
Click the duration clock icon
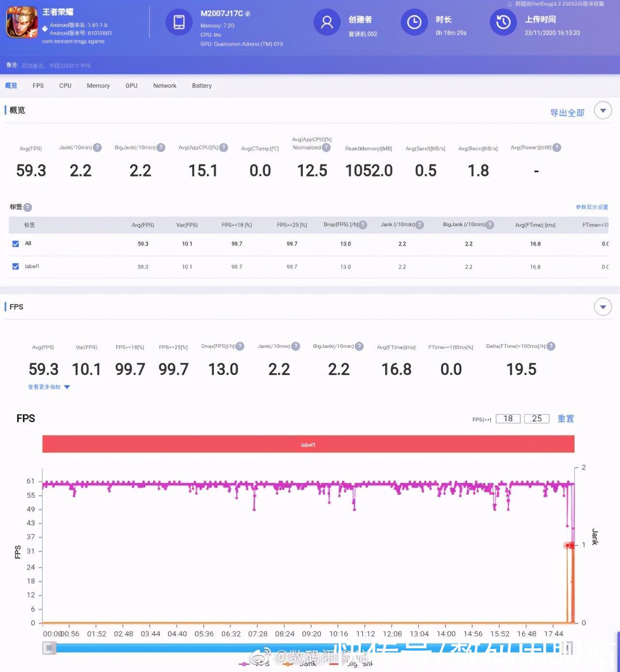tap(414, 22)
